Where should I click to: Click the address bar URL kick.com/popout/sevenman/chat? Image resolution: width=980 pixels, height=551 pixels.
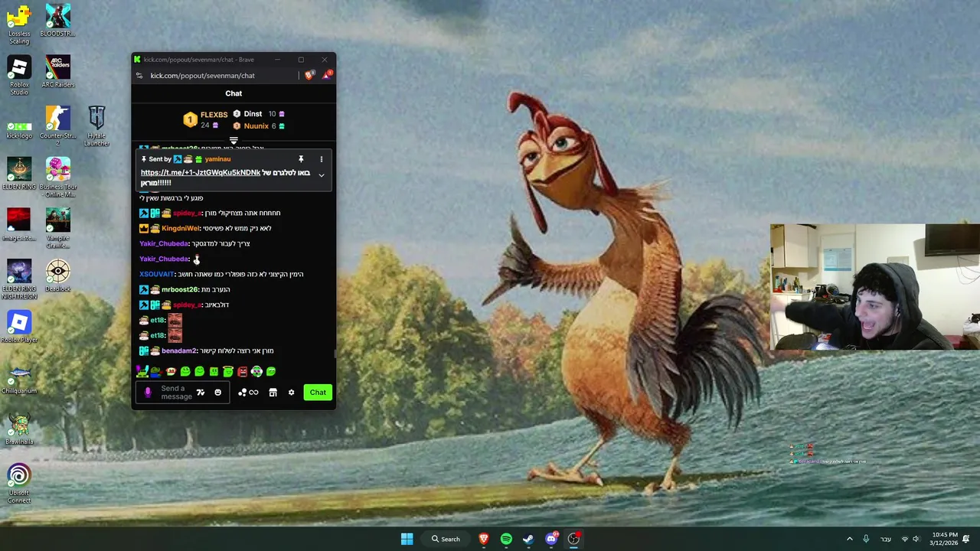click(203, 76)
